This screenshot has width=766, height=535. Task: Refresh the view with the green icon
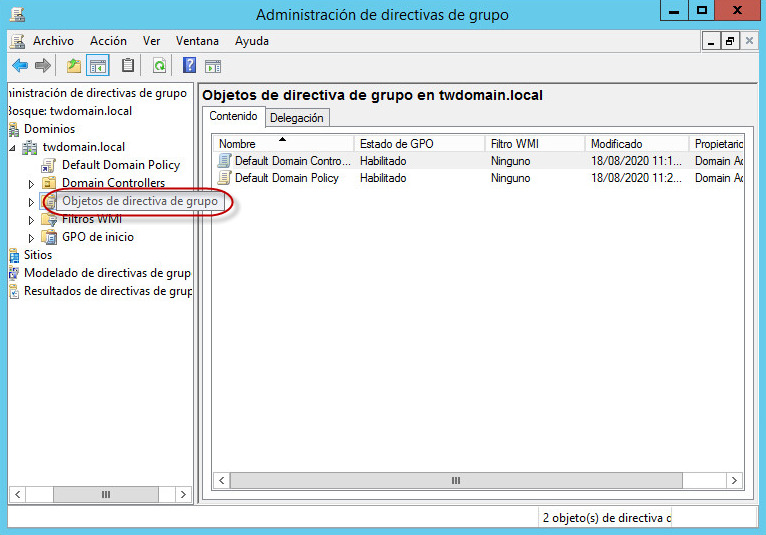tap(159, 66)
